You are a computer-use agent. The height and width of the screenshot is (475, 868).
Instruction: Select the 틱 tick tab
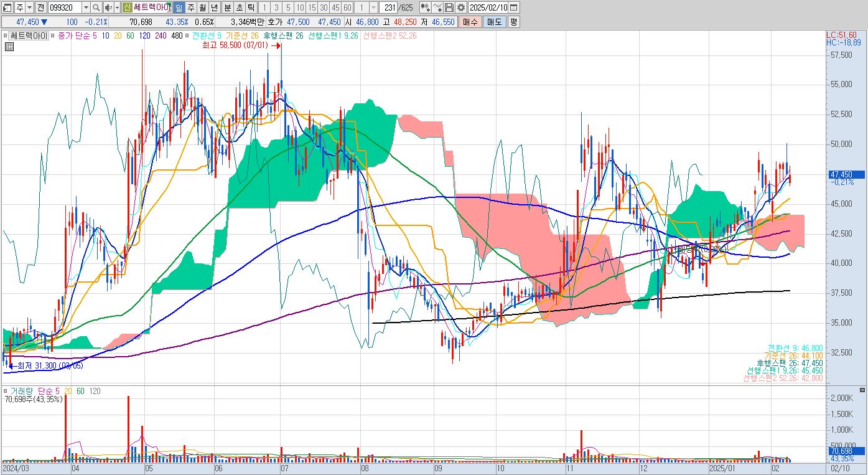click(251, 7)
